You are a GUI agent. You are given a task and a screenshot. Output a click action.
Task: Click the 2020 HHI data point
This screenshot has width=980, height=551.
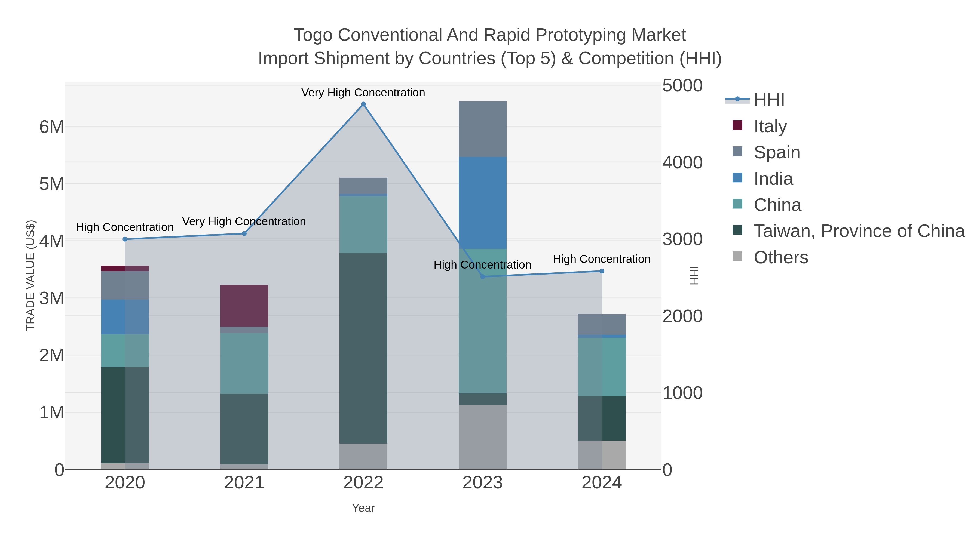(125, 239)
